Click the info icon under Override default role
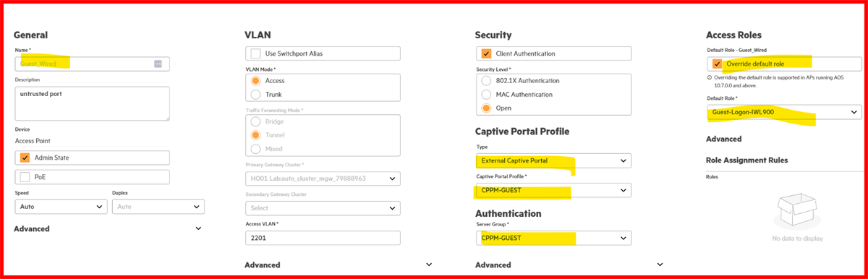The height and width of the screenshot is (279, 868). click(709, 77)
